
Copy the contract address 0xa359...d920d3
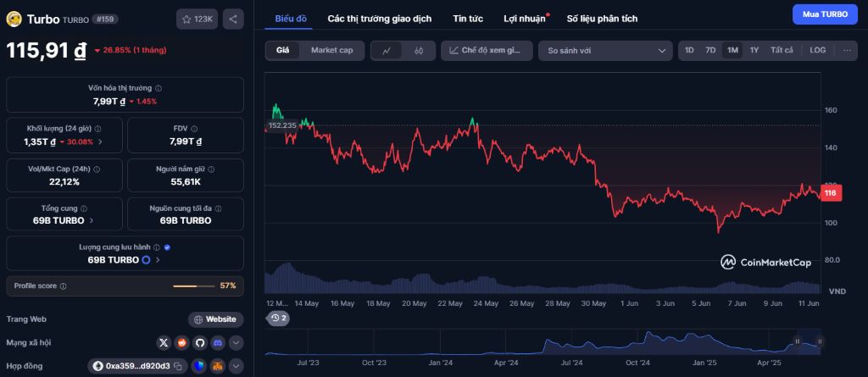point(178,366)
